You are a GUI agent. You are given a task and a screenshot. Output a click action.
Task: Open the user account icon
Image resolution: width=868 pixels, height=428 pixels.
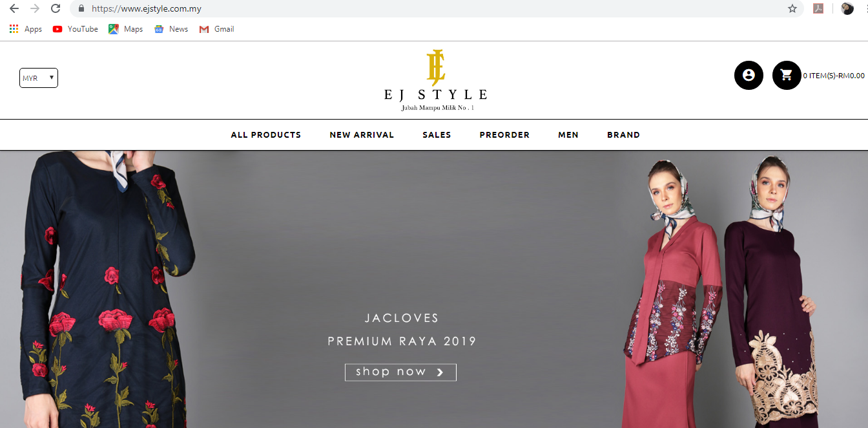749,75
